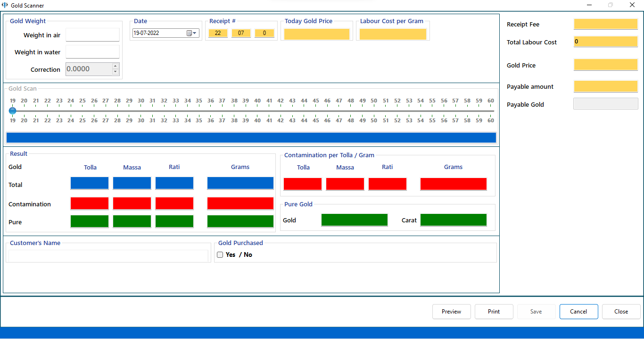The image size is (644, 339).
Task: Click the Close button at bottom
Action: point(621,312)
